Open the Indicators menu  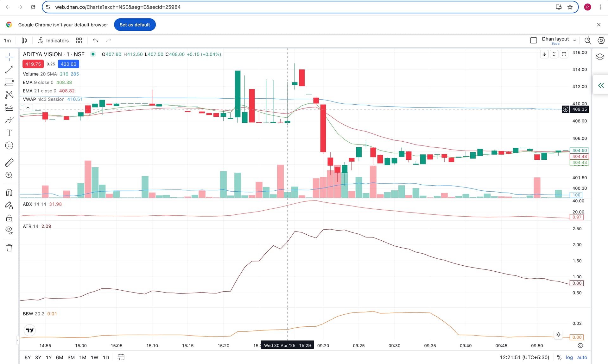[x=53, y=40]
